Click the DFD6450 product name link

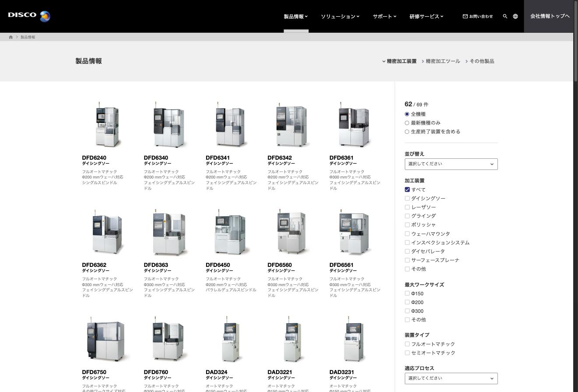click(218, 265)
